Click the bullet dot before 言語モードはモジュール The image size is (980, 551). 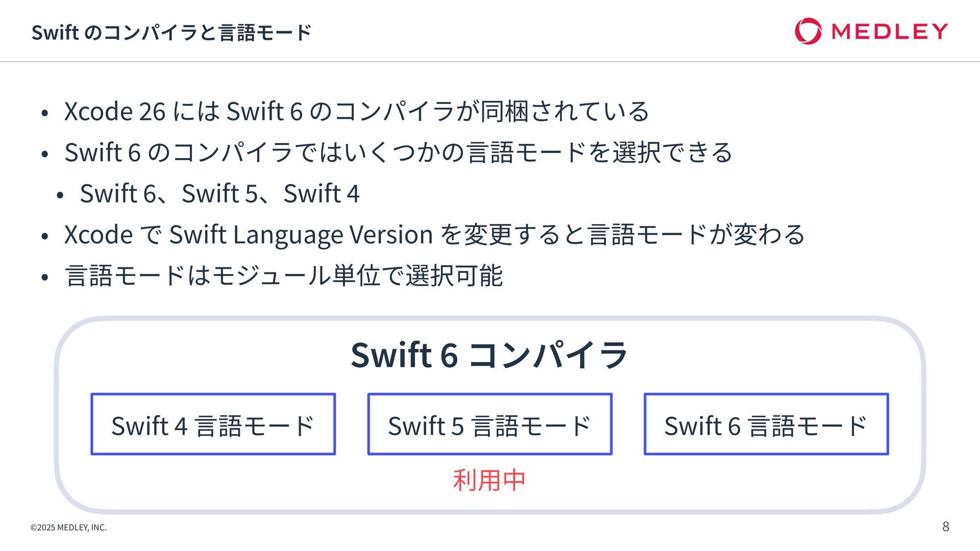45,278
